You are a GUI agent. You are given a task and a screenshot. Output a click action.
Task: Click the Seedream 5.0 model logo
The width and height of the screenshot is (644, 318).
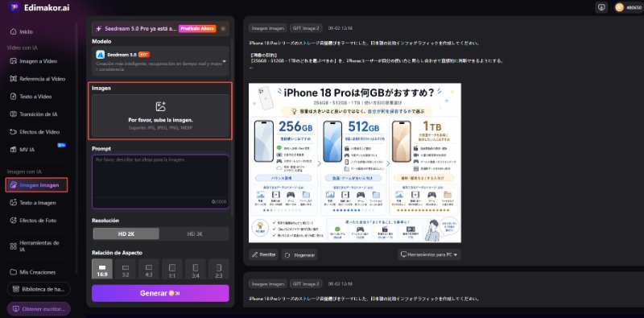(100, 54)
